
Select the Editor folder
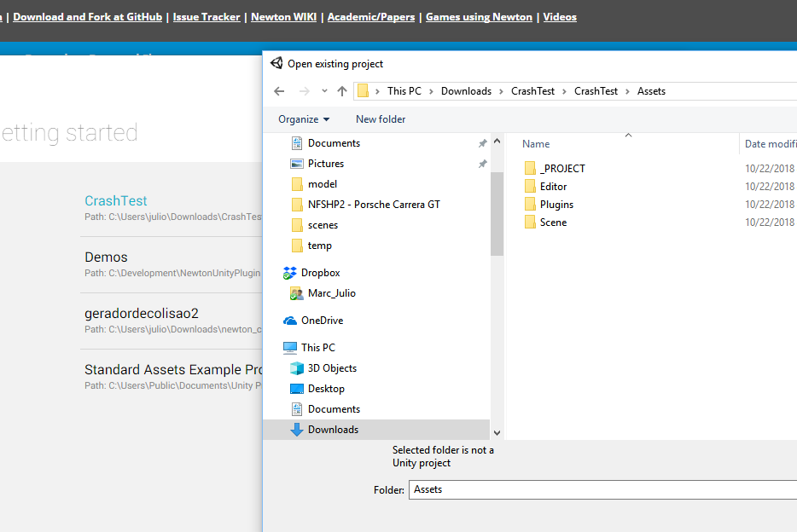click(553, 187)
